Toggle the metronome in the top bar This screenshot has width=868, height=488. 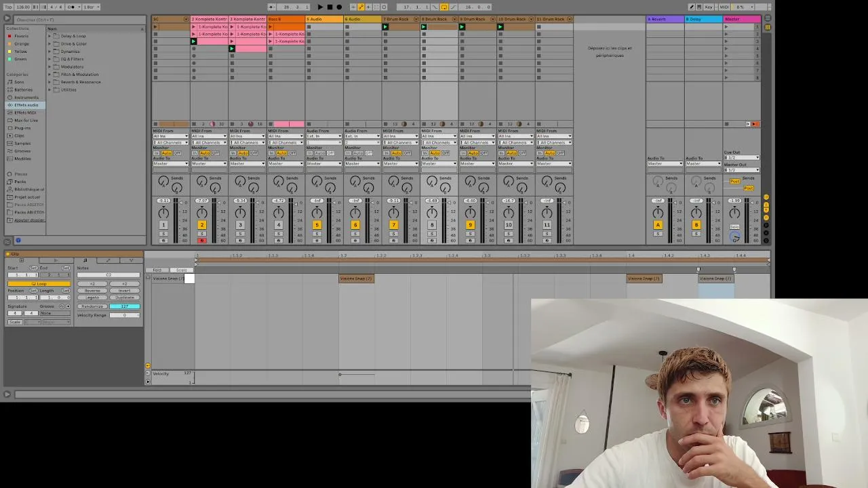71,7
